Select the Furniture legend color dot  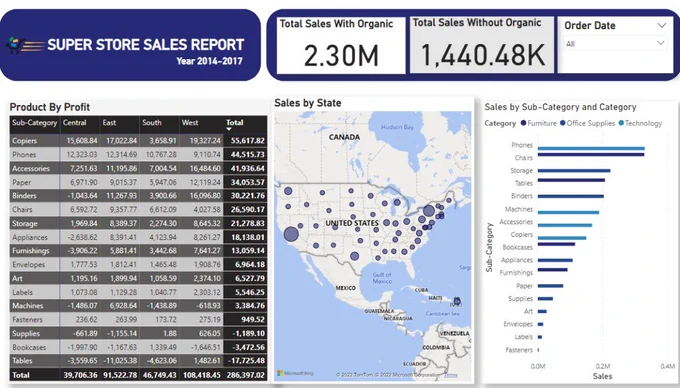pyautogui.click(x=523, y=123)
